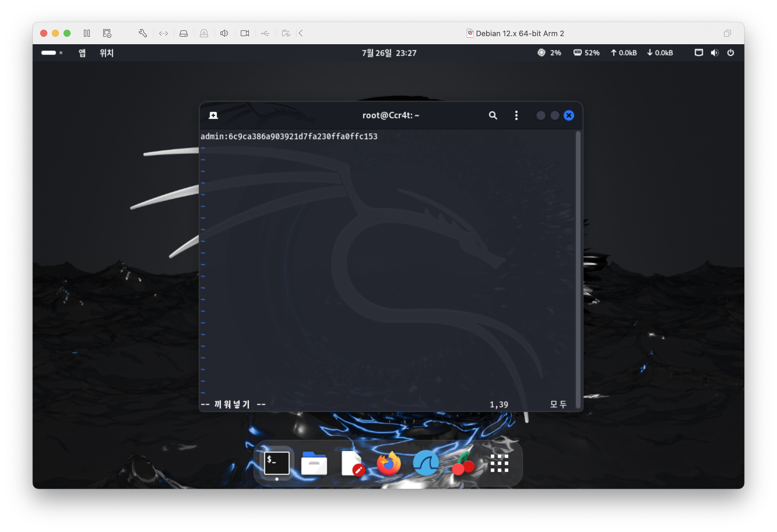The image size is (777, 532).
Task: Toggle VM sound device icon
Action: tap(224, 33)
